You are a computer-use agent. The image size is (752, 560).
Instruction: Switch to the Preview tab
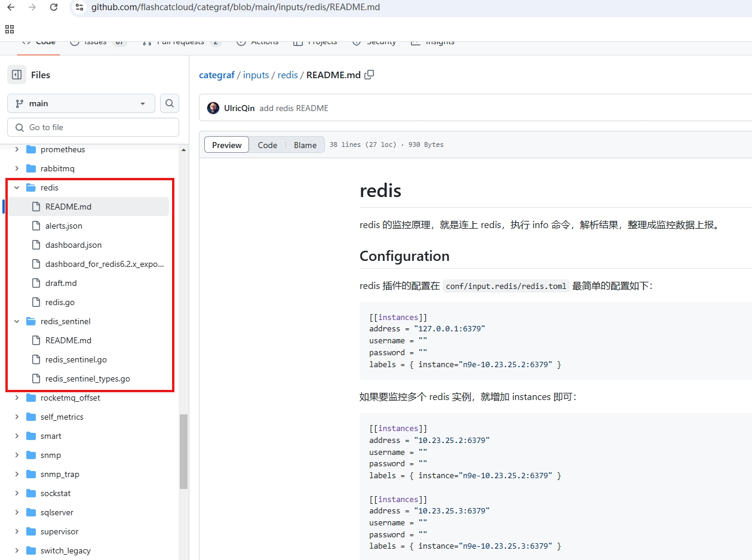[x=227, y=144]
